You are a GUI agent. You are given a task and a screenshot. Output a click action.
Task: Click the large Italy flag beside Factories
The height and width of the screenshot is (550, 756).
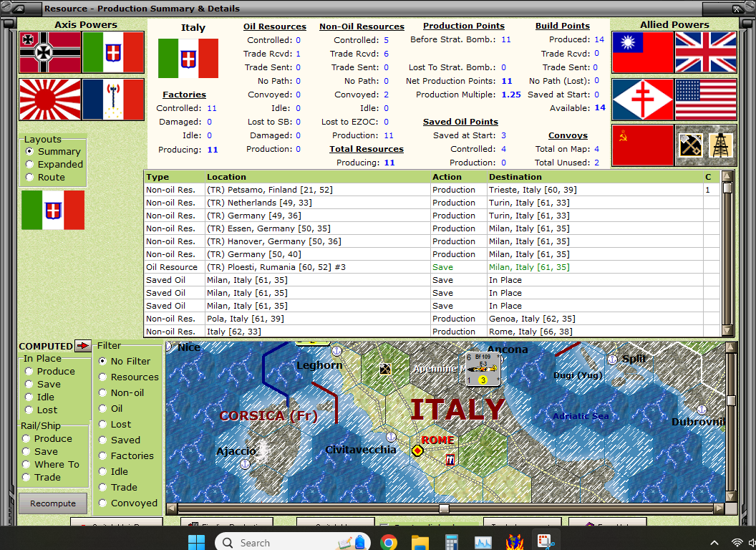coord(188,59)
